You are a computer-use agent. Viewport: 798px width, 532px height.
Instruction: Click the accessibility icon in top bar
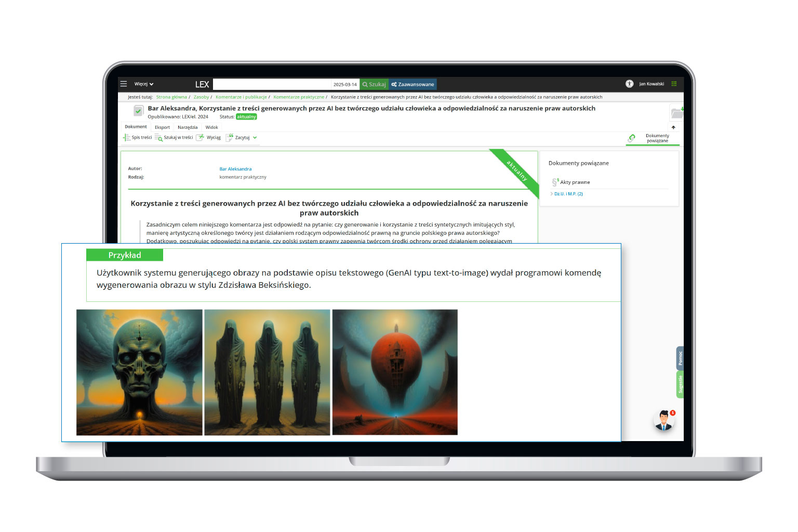click(629, 84)
